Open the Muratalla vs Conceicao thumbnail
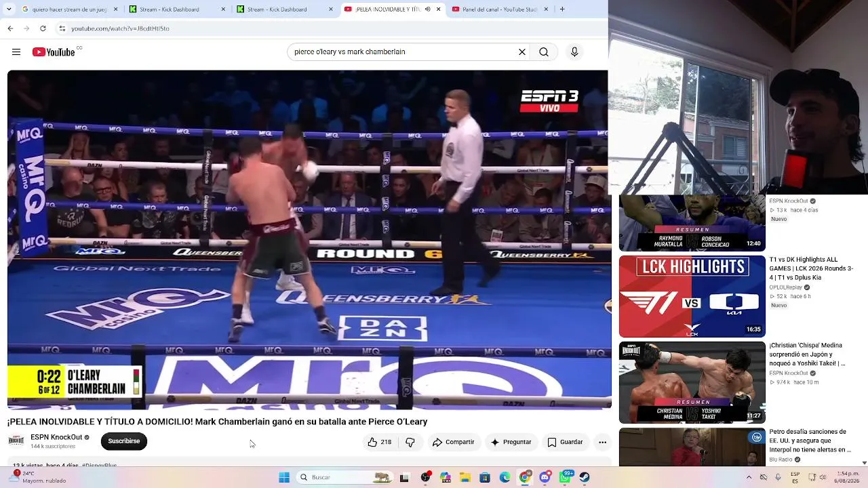 pyautogui.click(x=692, y=223)
